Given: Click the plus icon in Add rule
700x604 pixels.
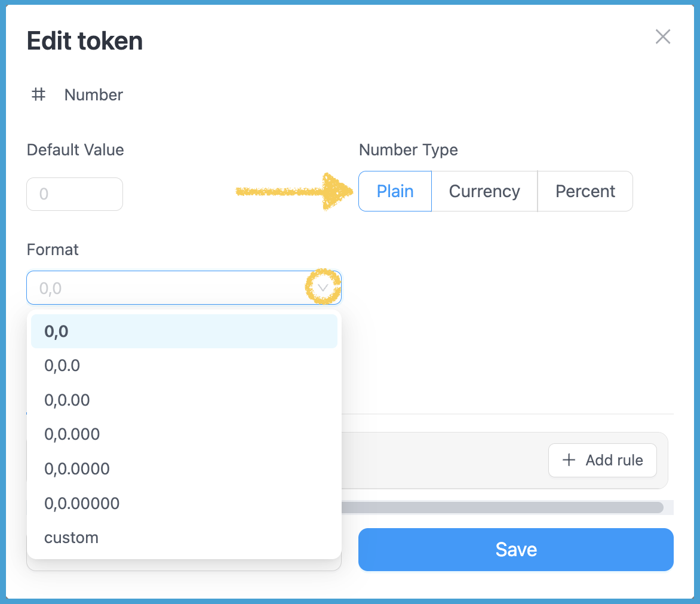Looking at the screenshot, I should pos(569,460).
